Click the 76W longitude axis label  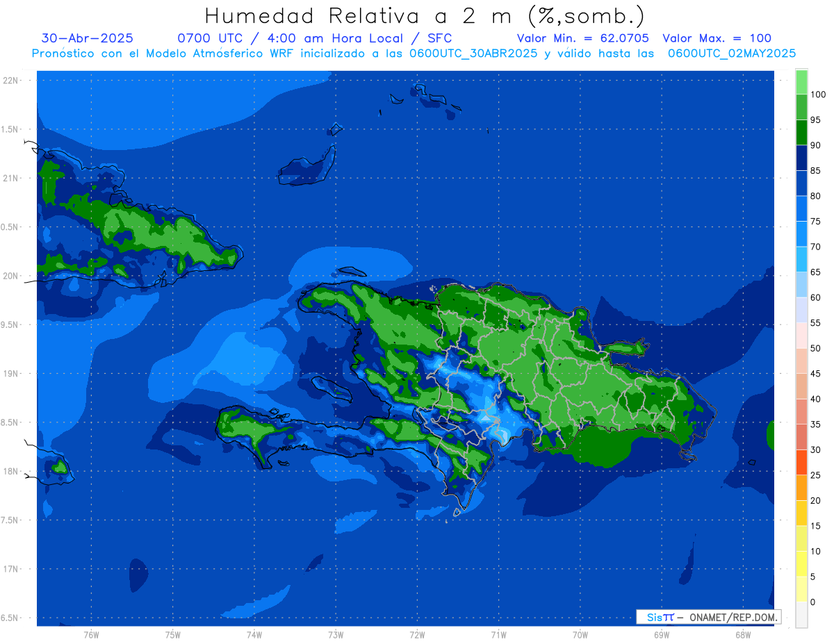coord(91,635)
